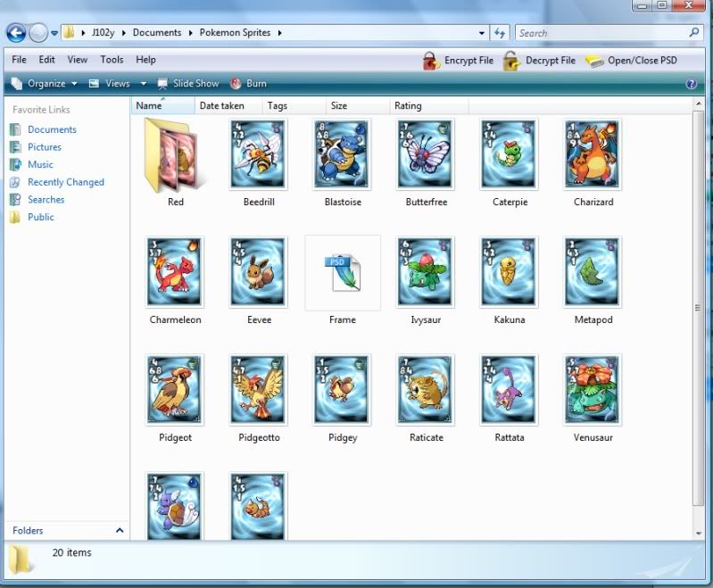
Task: Click the Forward navigation arrow button
Action: pyautogui.click(x=38, y=33)
